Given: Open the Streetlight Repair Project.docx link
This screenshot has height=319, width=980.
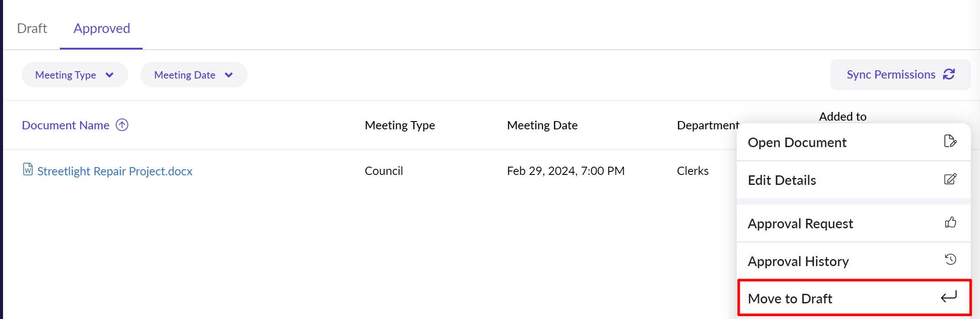Looking at the screenshot, I should click(115, 171).
